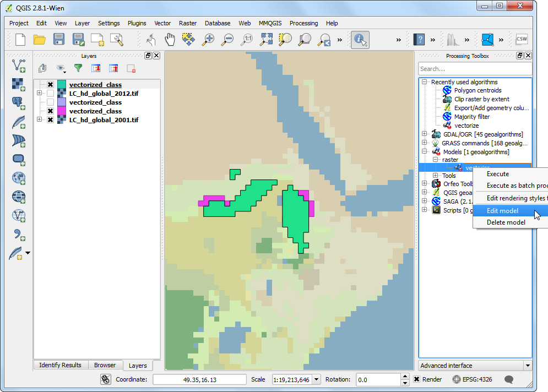This screenshot has height=392, width=548.
Task: Select the Pan Map hand tool
Action: (170, 40)
